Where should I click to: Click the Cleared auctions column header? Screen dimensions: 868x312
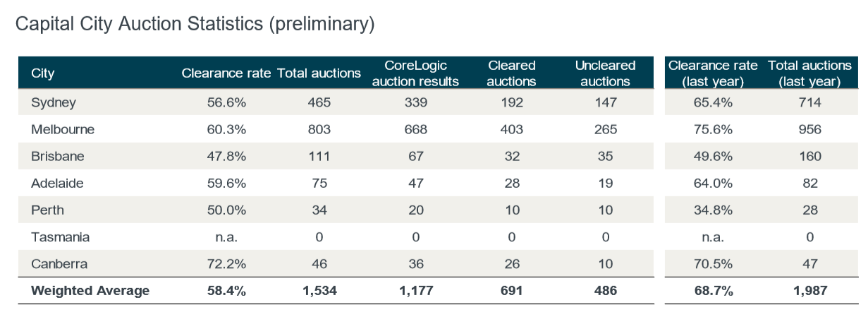[x=512, y=73]
